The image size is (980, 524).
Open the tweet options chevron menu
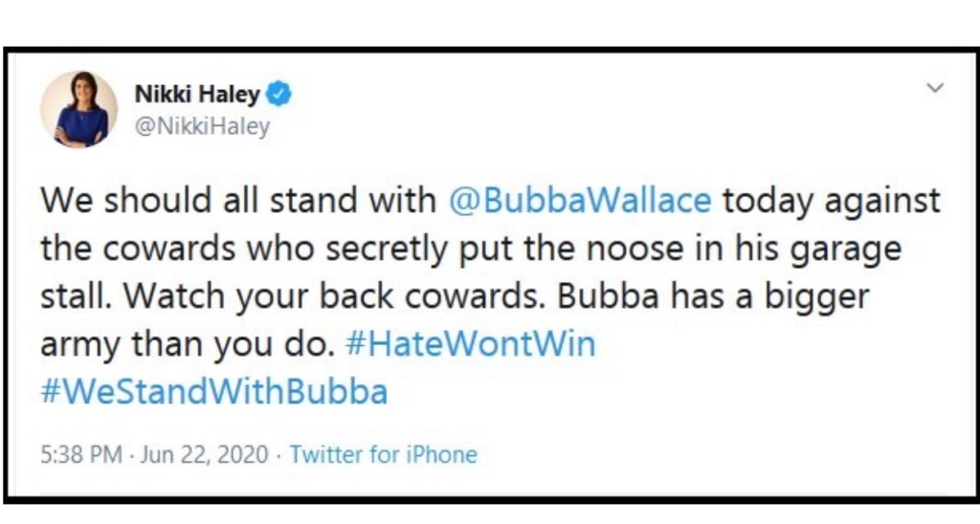[936, 88]
